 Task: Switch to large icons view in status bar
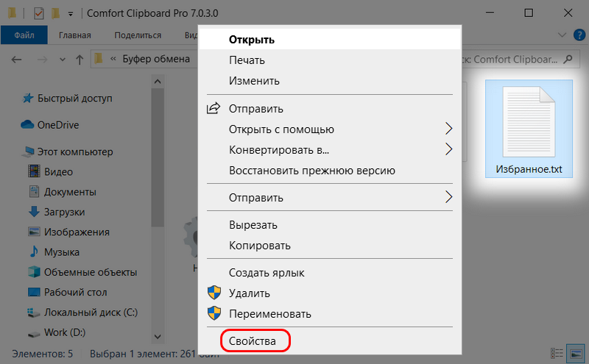576,354
